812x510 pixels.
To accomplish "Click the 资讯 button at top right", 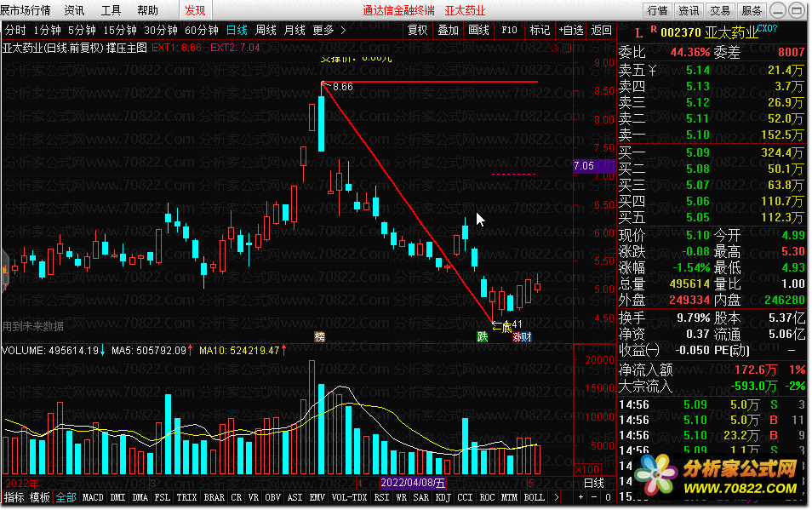I will 689,10.
